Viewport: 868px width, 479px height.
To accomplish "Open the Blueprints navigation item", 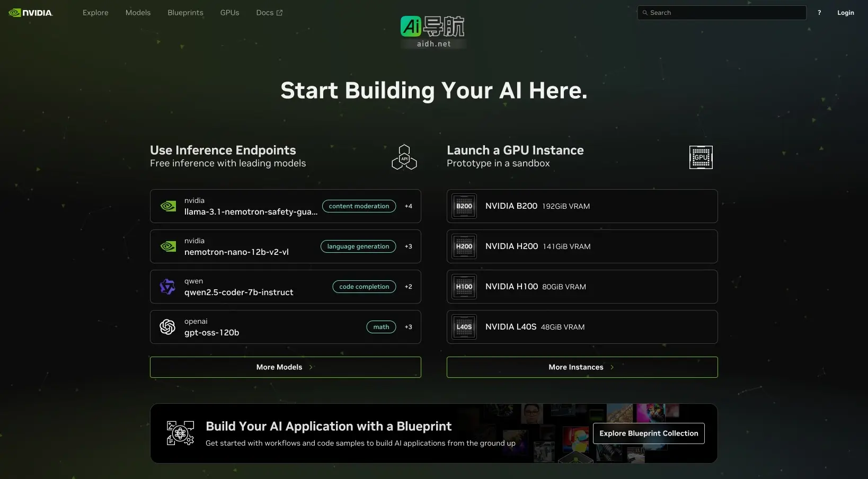I will pos(185,13).
